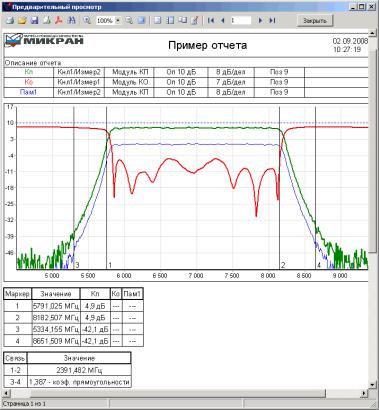Click the 8182,507 МГц value cell
This screenshot has width=379, height=410.
[56, 318]
